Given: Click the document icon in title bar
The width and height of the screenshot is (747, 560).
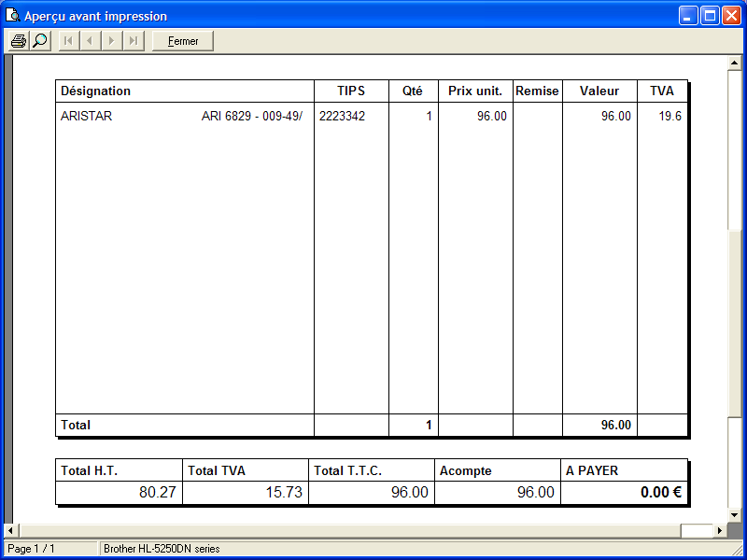Looking at the screenshot, I should 13,16.
